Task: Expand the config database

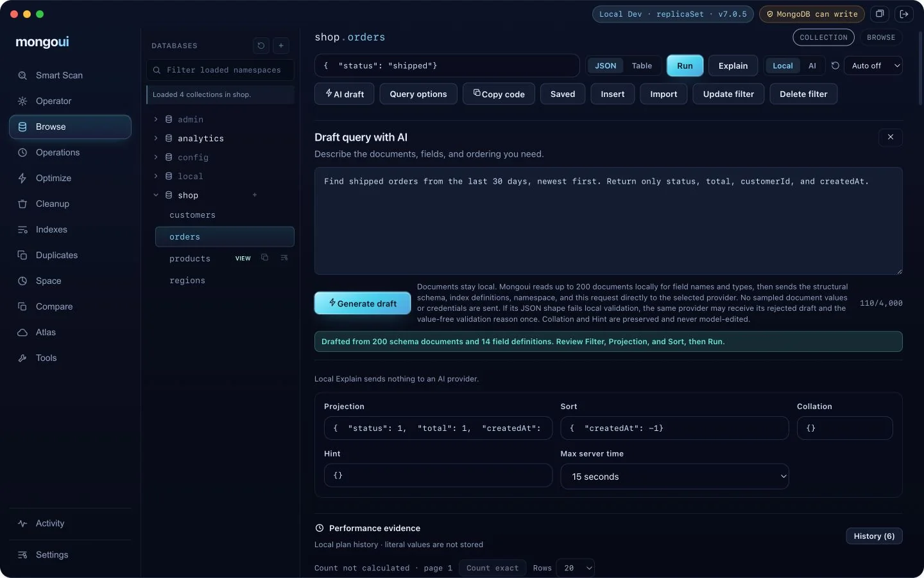Action: pyautogui.click(x=156, y=157)
